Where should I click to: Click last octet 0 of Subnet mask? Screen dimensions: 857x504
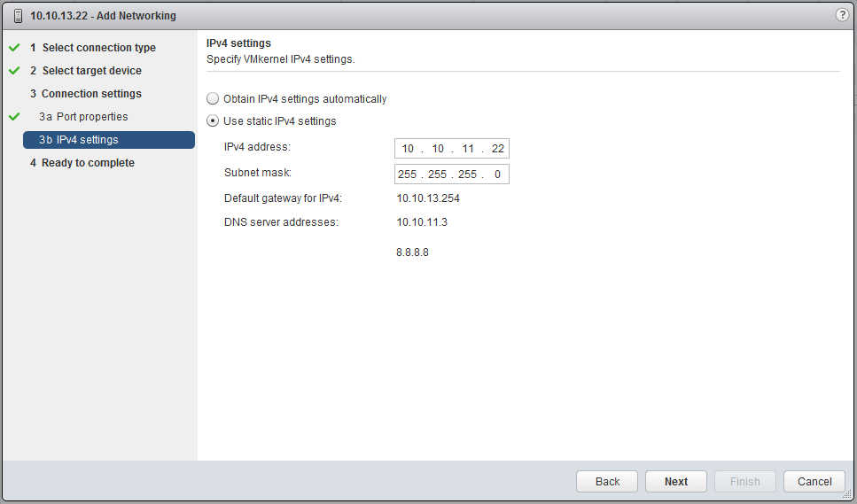point(497,174)
